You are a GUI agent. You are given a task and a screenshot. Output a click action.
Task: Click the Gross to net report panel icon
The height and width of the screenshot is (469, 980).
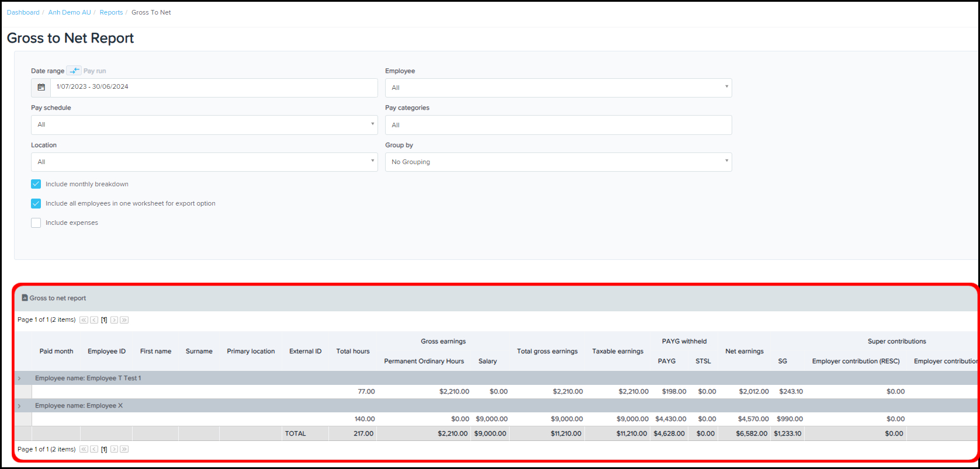coord(25,298)
